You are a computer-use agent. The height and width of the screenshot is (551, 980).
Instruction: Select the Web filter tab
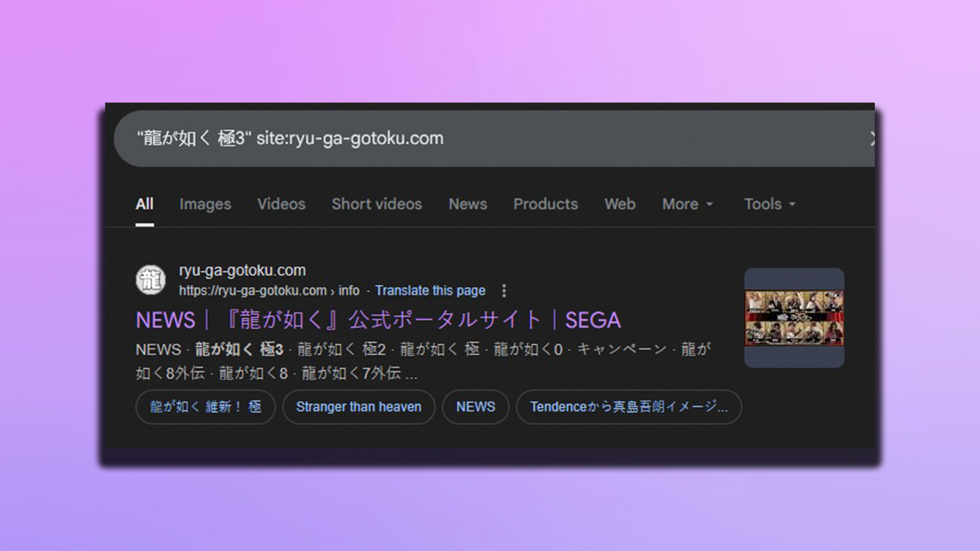[620, 204]
